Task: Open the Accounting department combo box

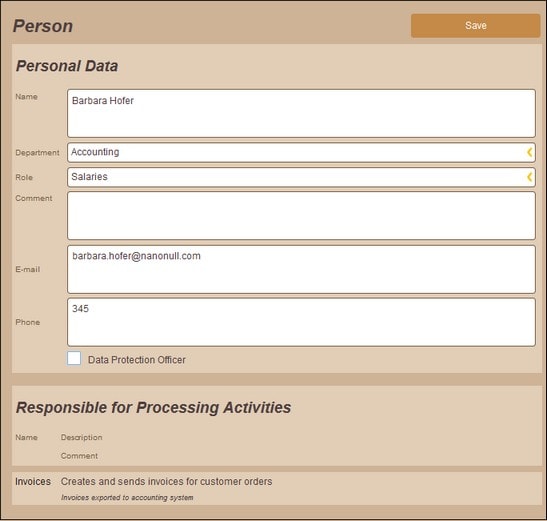Action: (x=301, y=152)
